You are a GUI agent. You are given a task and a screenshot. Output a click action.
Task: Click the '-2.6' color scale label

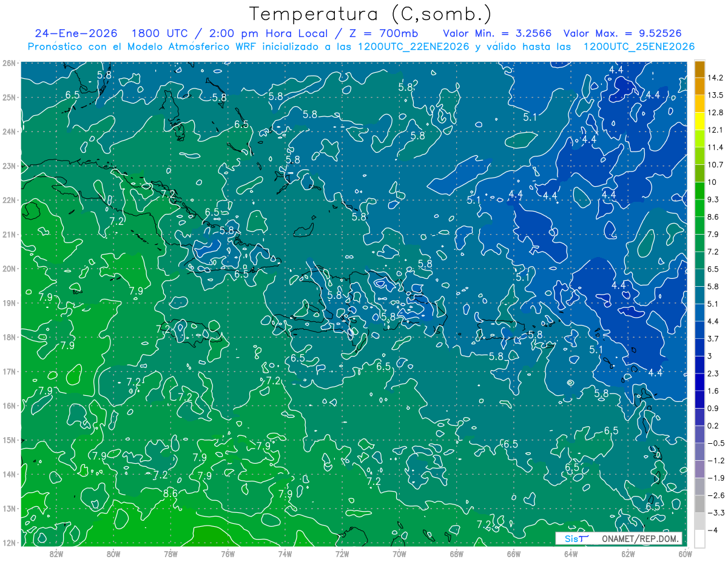(716, 495)
